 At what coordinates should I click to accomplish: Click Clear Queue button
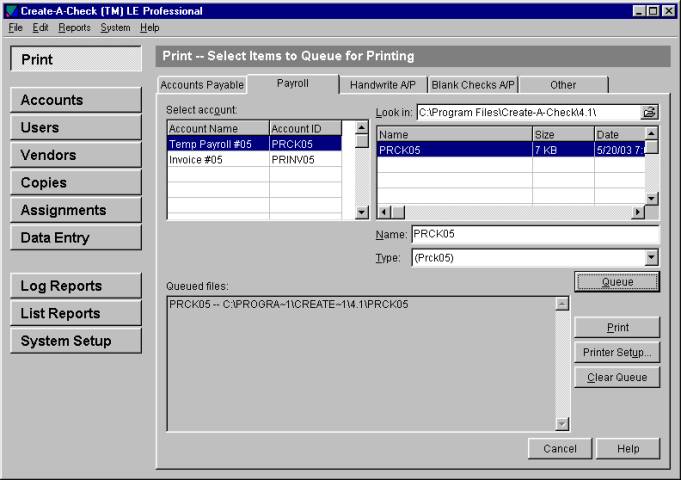[x=617, y=377]
